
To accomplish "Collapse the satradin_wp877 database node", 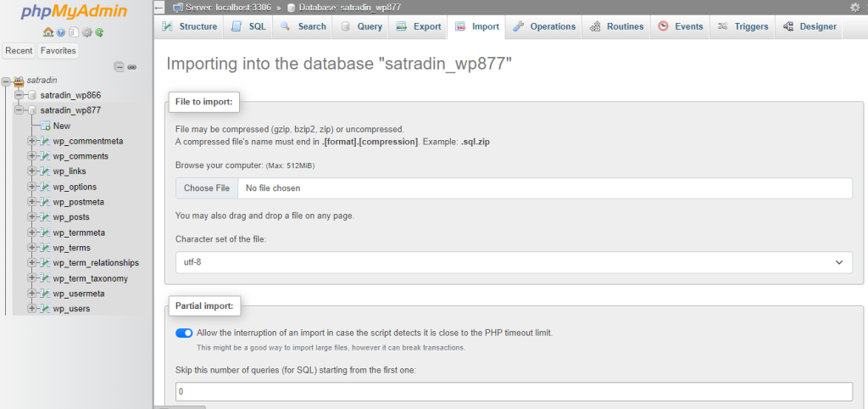I will click(19, 110).
